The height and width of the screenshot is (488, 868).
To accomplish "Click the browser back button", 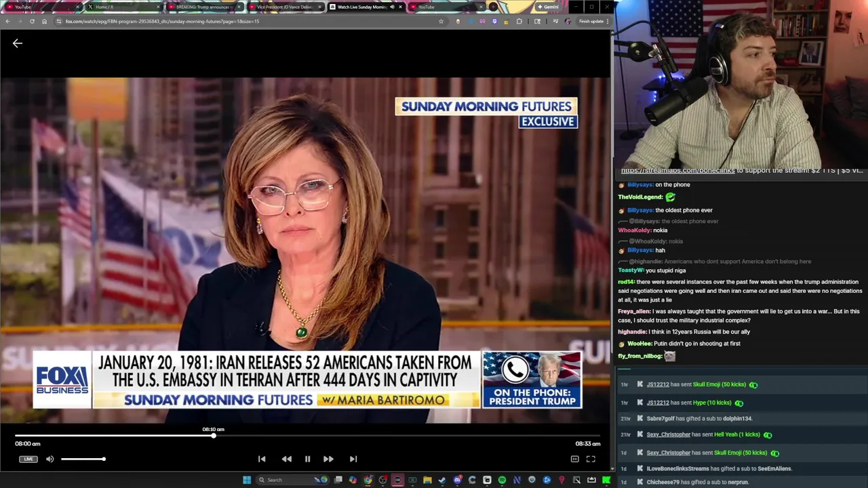I will click(7, 21).
